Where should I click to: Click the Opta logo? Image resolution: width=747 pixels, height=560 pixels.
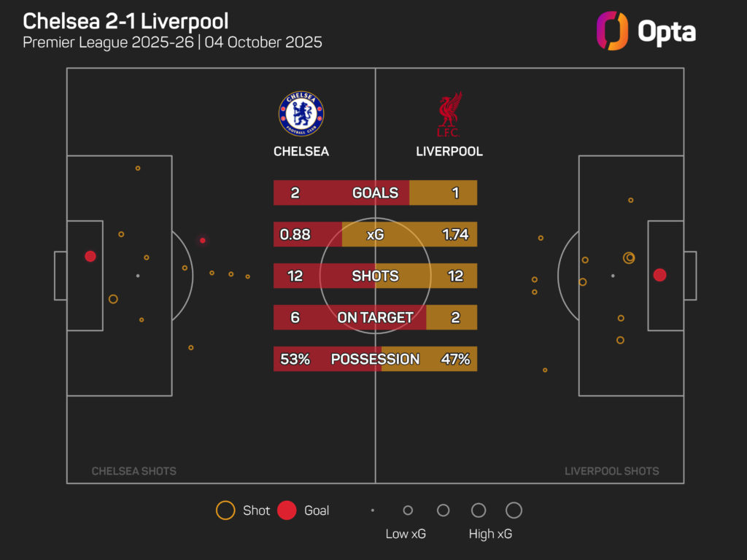tap(645, 31)
